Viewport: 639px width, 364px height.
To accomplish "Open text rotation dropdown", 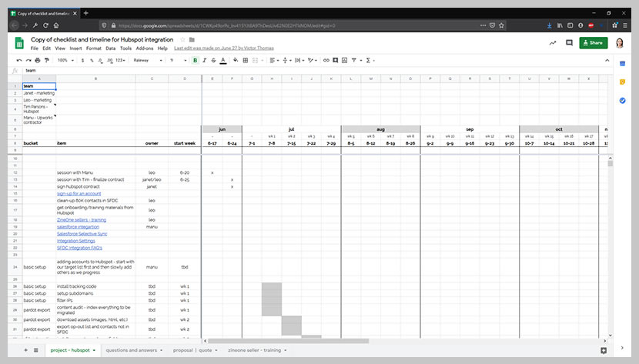I will [x=313, y=60].
